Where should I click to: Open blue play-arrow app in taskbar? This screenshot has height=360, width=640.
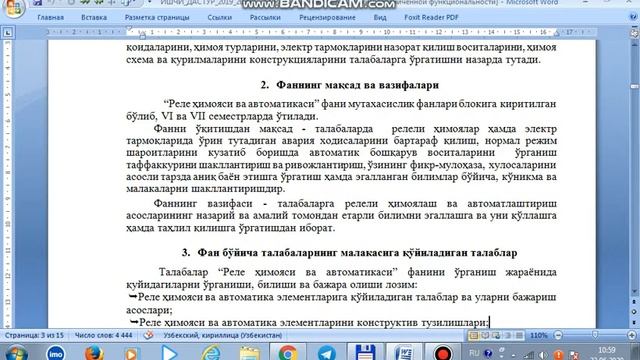[x=169, y=353]
